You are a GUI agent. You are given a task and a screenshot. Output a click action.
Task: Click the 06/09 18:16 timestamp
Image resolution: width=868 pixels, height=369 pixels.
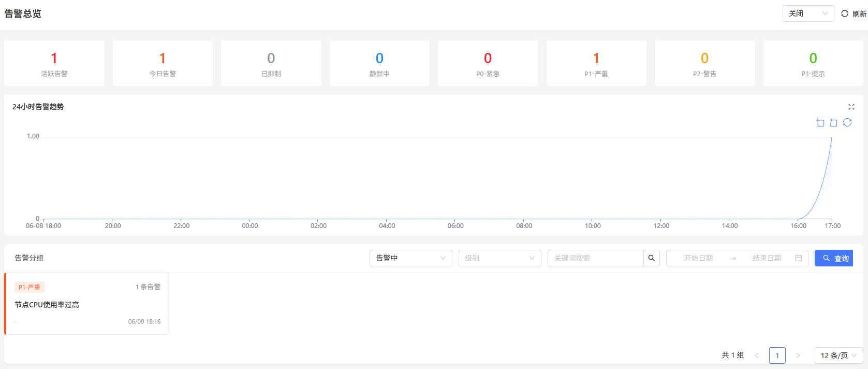tap(144, 322)
